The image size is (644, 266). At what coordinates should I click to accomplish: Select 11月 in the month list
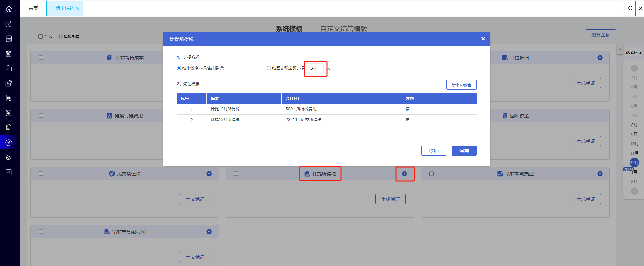click(x=634, y=153)
